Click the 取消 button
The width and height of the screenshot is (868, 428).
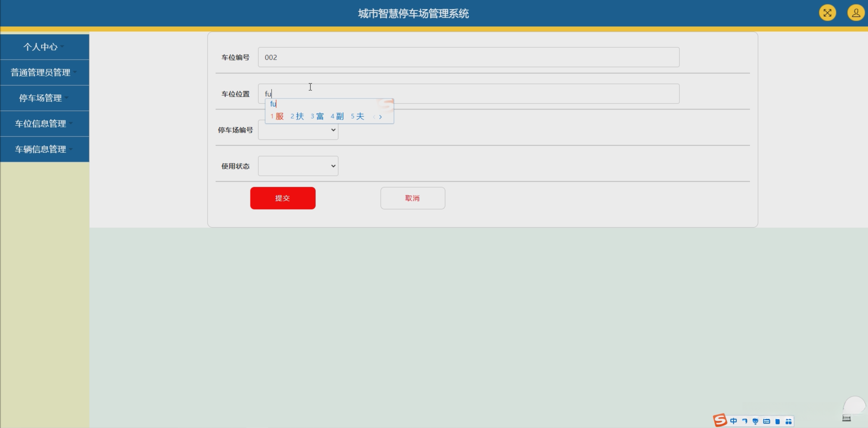click(412, 198)
